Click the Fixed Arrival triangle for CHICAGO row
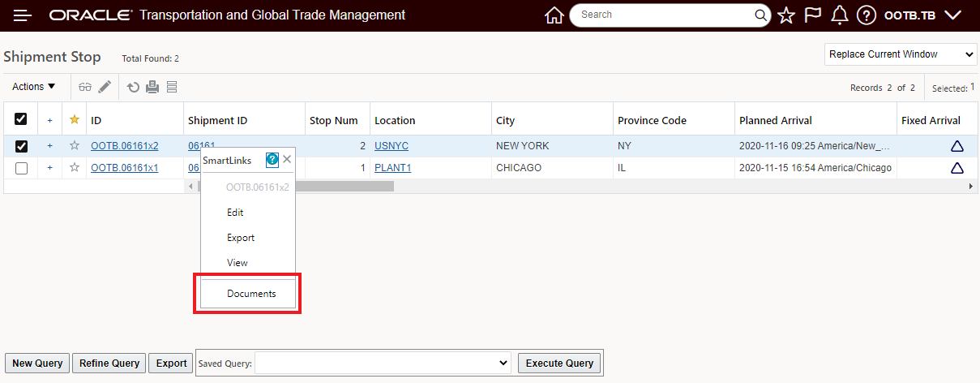980x383 pixels. pos(956,168)
